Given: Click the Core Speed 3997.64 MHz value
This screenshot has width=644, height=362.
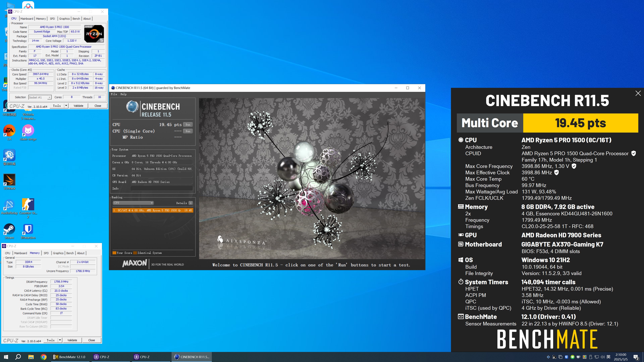Looking at the screenshot, I should pyautogui.click(x=40, y=74).
